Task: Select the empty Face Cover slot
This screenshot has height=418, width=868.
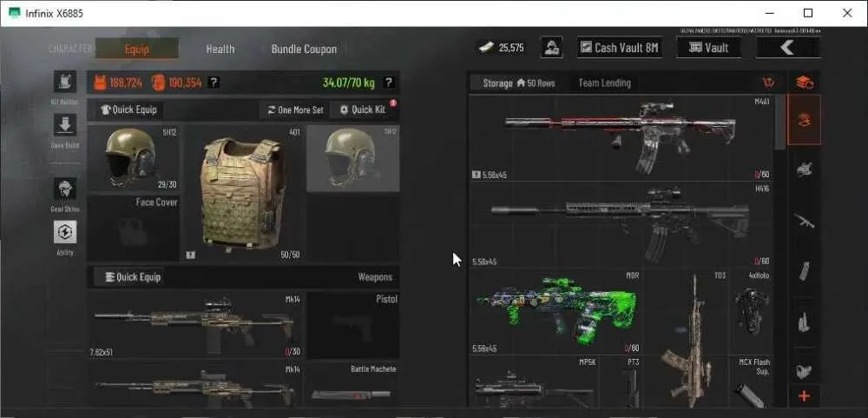Action: [x=134, y=228]
